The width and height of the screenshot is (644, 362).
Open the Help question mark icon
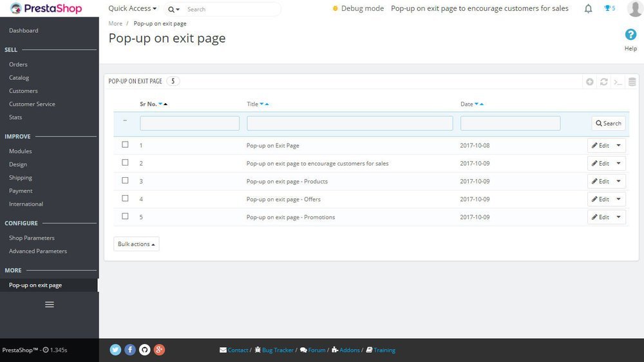coord(630,35)
